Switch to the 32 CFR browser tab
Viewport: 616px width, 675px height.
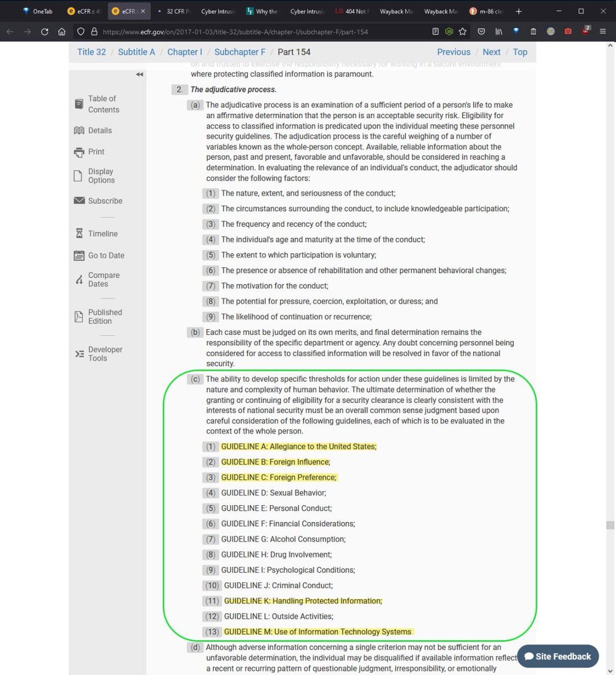pos(173,11)
